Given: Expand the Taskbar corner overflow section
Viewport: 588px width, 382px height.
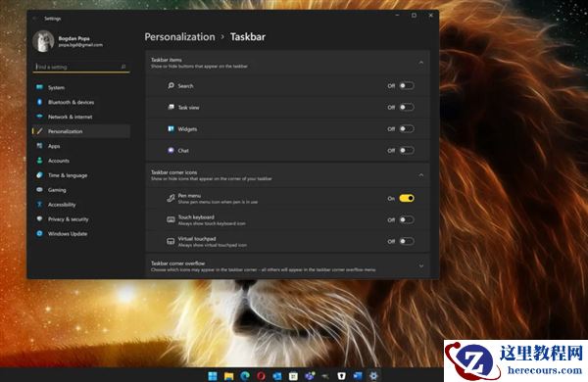Looking at the screenshot, I should click(x=287, y=265).
